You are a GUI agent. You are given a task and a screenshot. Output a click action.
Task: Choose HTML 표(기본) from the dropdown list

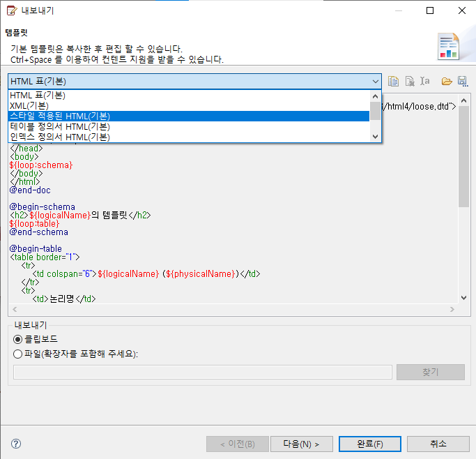tap(188, 96)
